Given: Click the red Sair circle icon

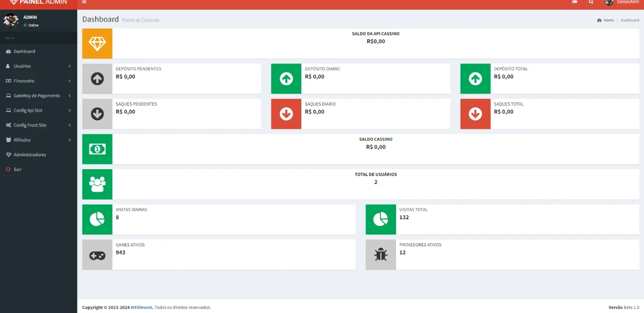Looking at the screenshot, I should [x=8, y=169].
